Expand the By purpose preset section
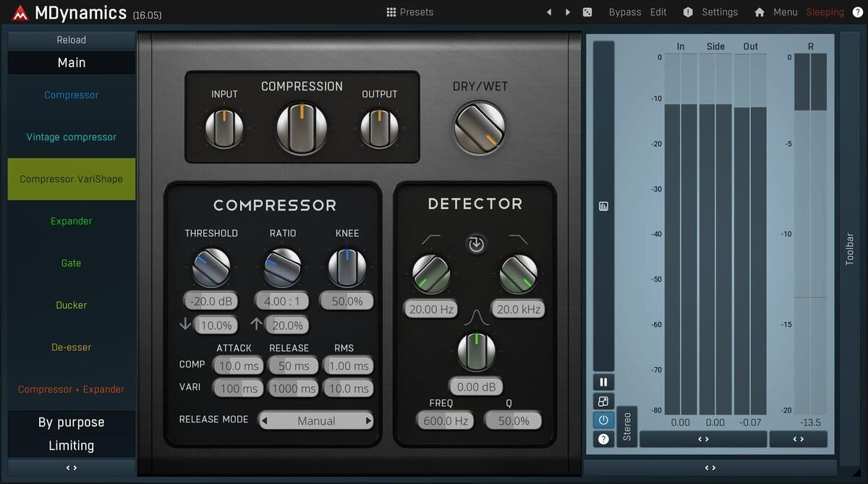The width and height of the screenshot is (868, 484). point(71,422)
